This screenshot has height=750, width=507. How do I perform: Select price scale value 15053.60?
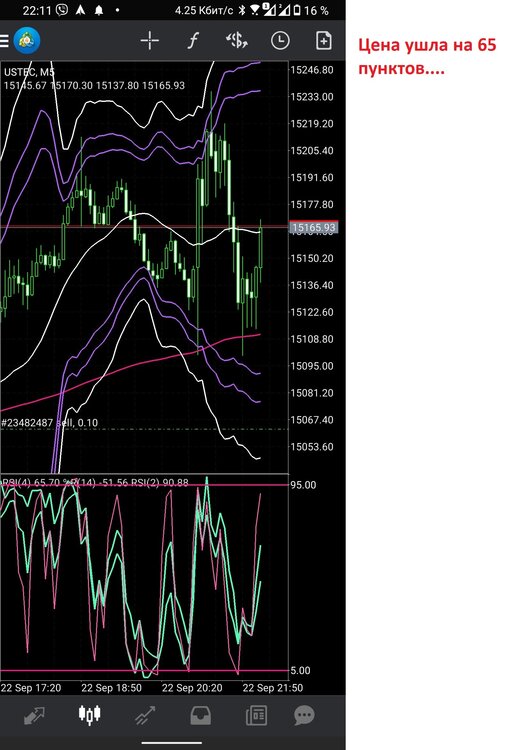[x=312, y=447]
